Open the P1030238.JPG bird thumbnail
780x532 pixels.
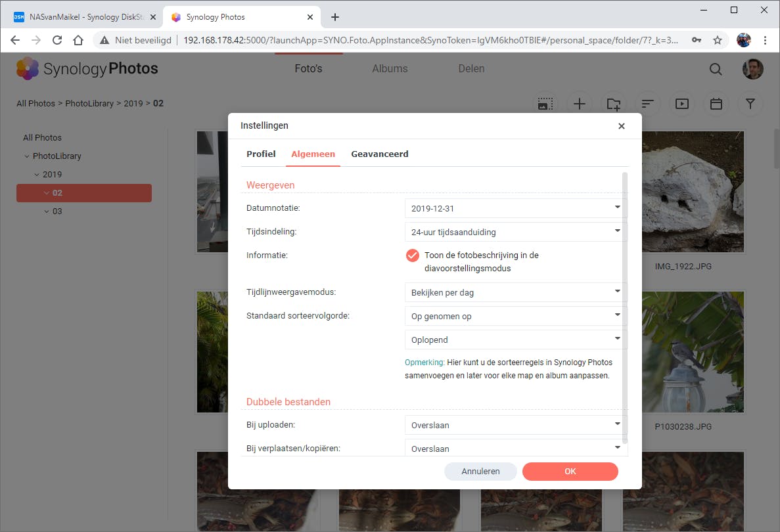click(693, 352)
